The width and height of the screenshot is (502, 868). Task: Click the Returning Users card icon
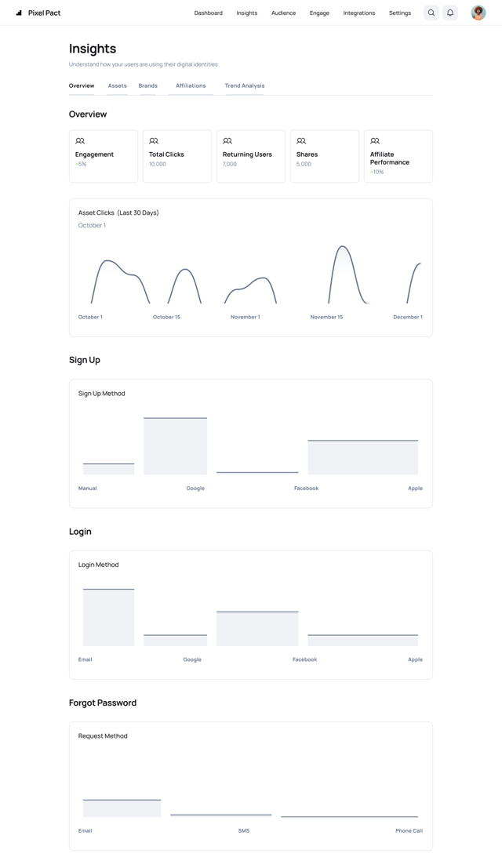click(227, 141)
